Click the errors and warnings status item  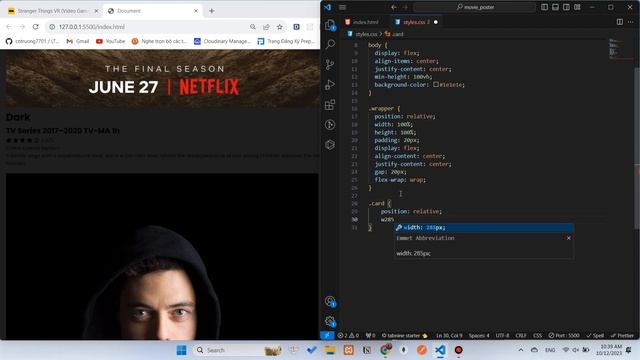348,336
